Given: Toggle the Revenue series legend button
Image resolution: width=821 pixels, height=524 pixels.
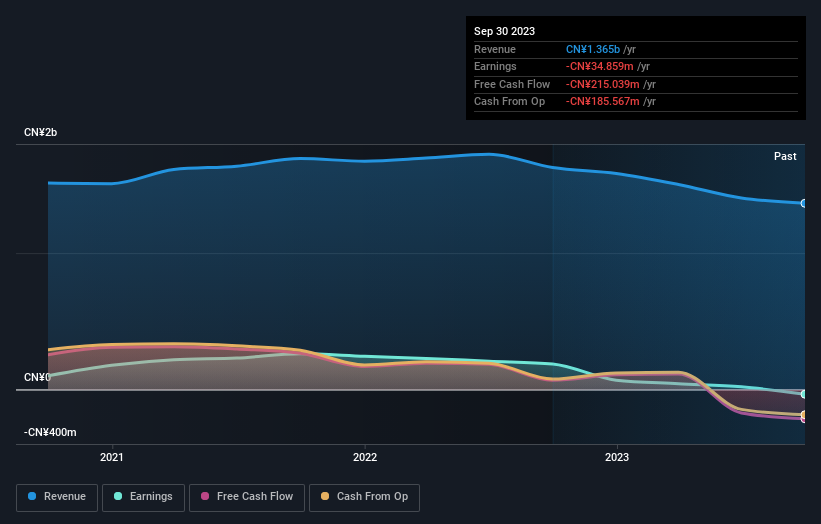Looking at the screenshot, I should point(57,497).
